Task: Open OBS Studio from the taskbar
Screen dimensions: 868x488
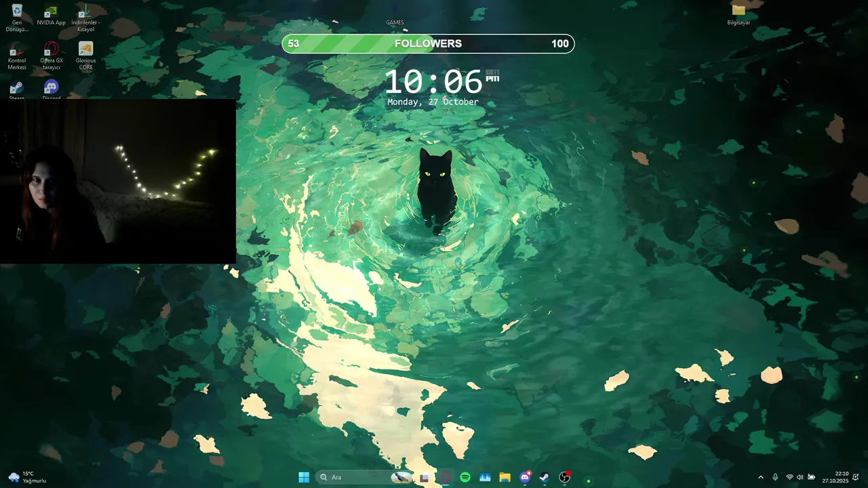Action: click(565, 477)
